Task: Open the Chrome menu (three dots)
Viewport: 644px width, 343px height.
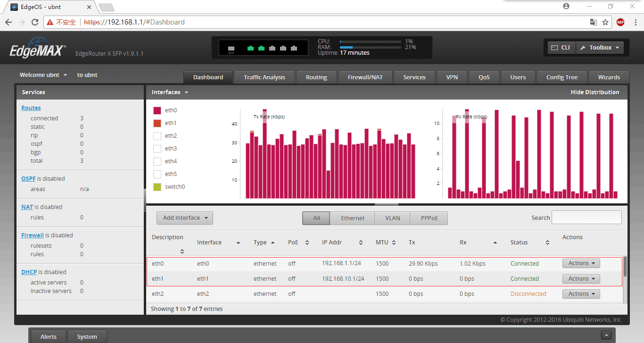Action: [x=635, y=22]
